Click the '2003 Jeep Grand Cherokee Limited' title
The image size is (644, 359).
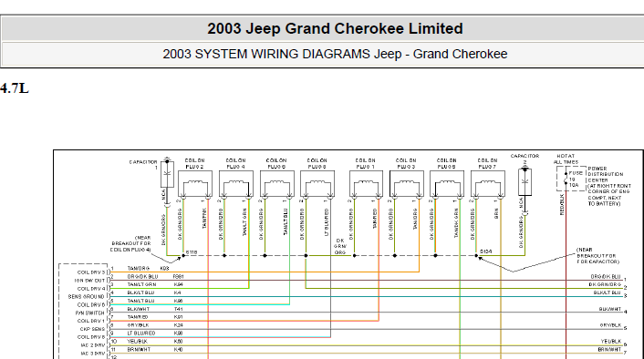335,29
